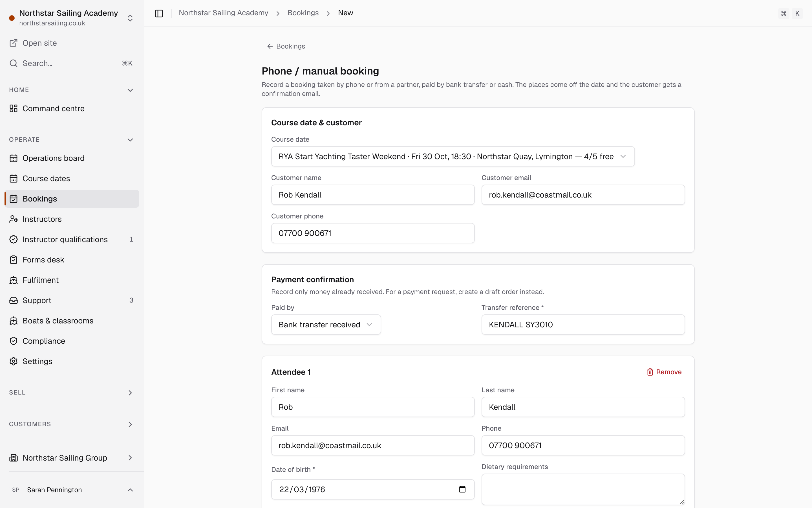
Task: Open the Paid by dropdown
Action: pyautogui.click(x=326, y=325)
